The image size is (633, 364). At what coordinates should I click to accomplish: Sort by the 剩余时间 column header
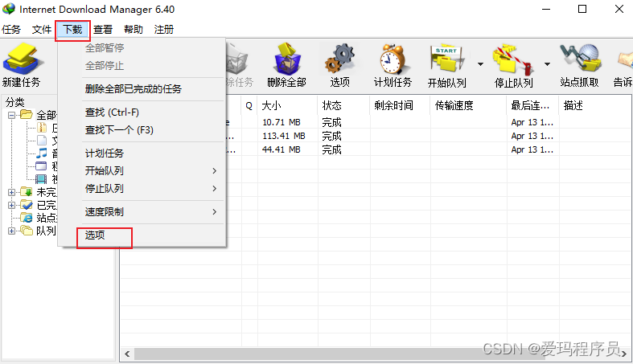pos(400,105)
